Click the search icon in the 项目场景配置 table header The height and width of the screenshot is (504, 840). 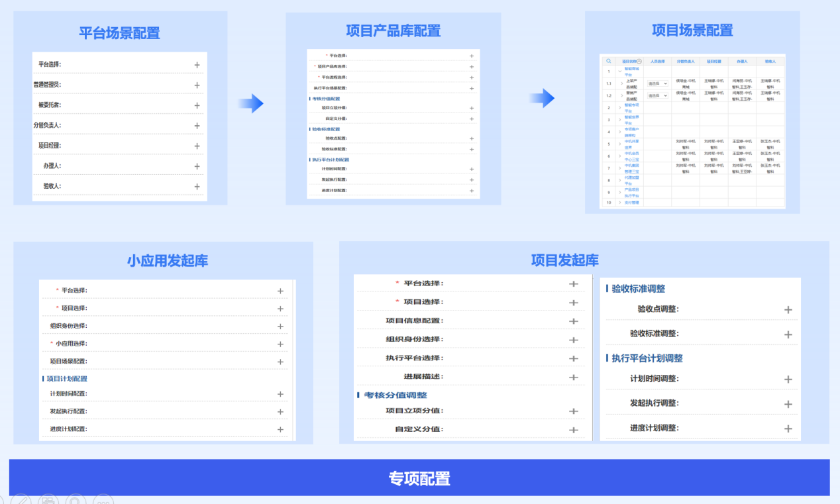tap(609, 61)
